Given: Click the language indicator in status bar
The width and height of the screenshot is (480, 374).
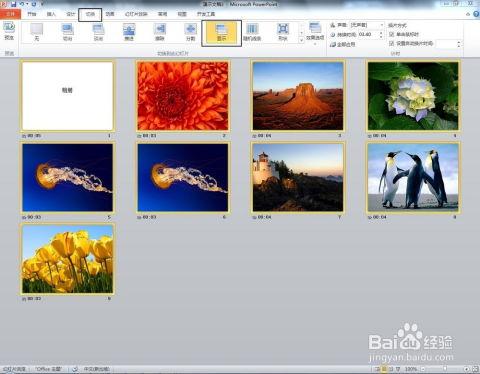Looking at the screenshot, I should pos(96,369).
